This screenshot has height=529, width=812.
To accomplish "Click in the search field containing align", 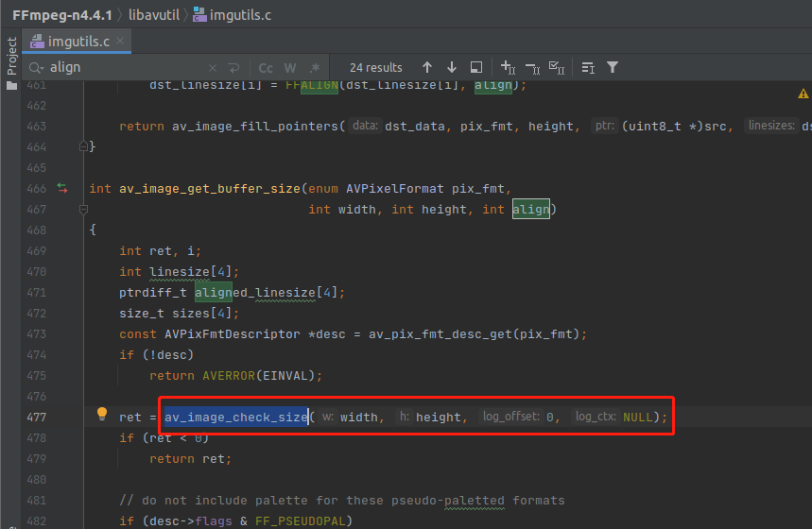I will coord(123,68).
